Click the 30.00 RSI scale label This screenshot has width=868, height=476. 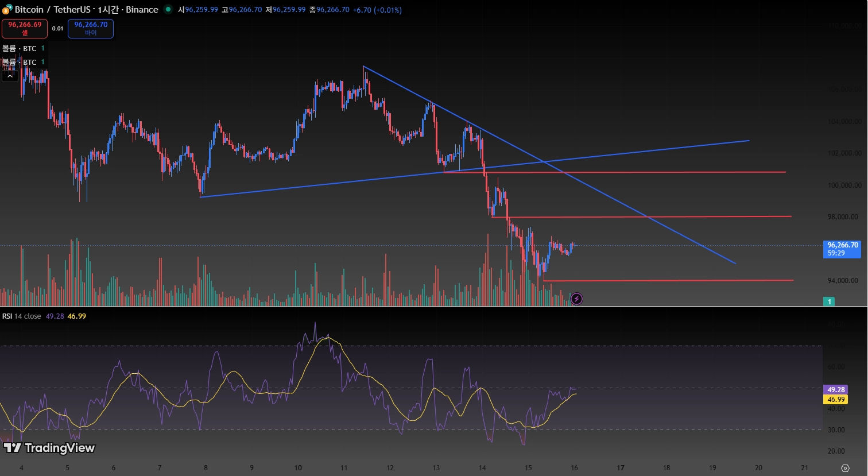pyautogui.click(x=836, y=430)
